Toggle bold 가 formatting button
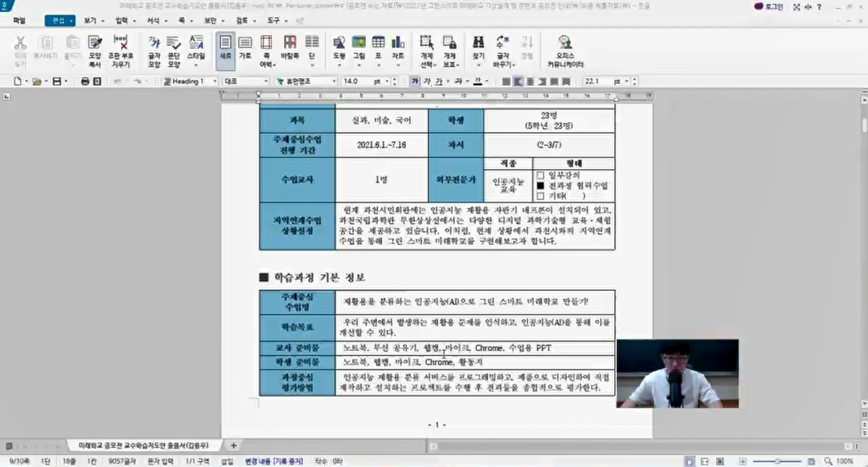The image size is (868, 467). [x=414, y=81]
